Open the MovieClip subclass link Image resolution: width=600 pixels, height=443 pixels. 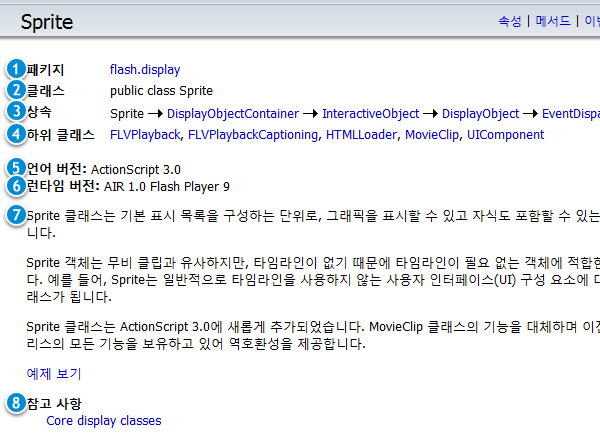click(432, 135)
